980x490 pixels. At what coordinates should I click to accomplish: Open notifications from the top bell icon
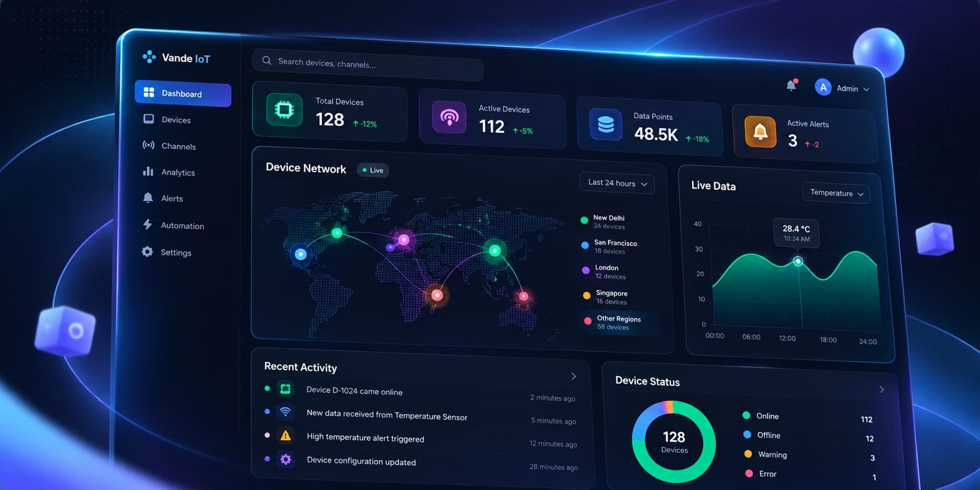coord(791,85)
